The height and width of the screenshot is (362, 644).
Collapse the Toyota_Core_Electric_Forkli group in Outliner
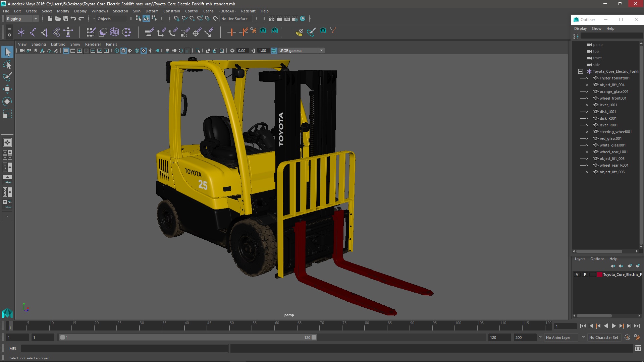(x=581, y=71)
